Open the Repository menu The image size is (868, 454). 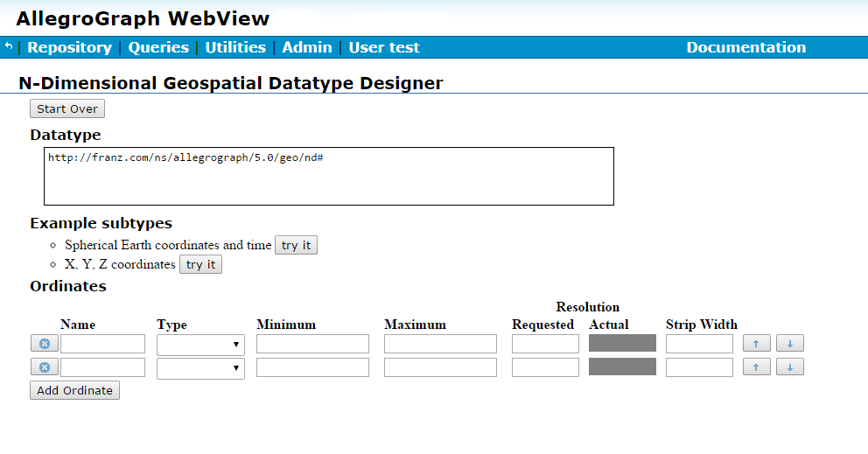click(69, 48)
